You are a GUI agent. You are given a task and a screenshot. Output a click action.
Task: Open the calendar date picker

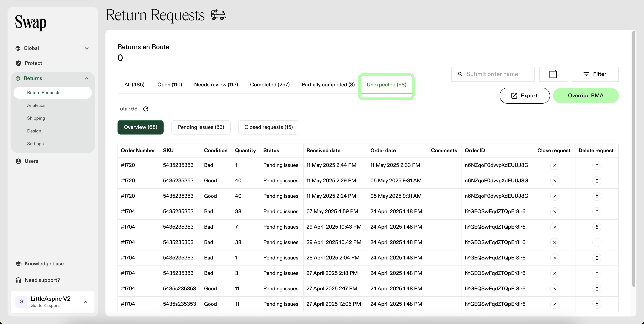click(x=553, y=74)
